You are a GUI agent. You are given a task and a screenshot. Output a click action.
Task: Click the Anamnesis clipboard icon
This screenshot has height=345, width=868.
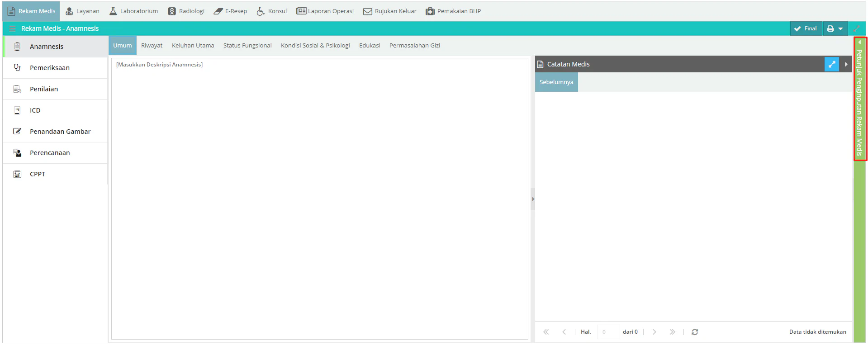[17, 46]
